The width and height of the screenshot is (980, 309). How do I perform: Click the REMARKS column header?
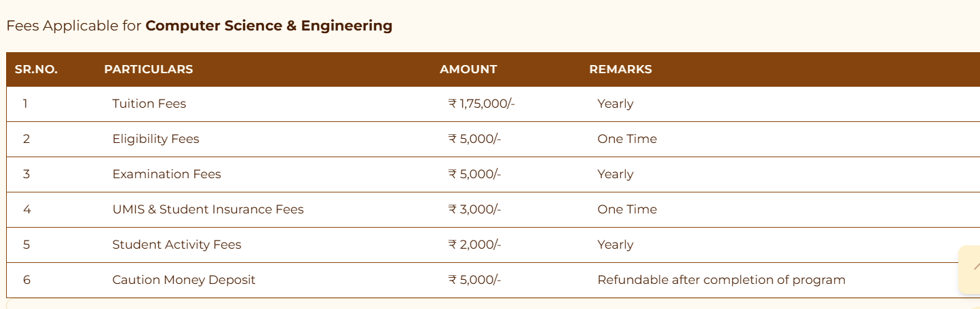[x=620, y=69]
